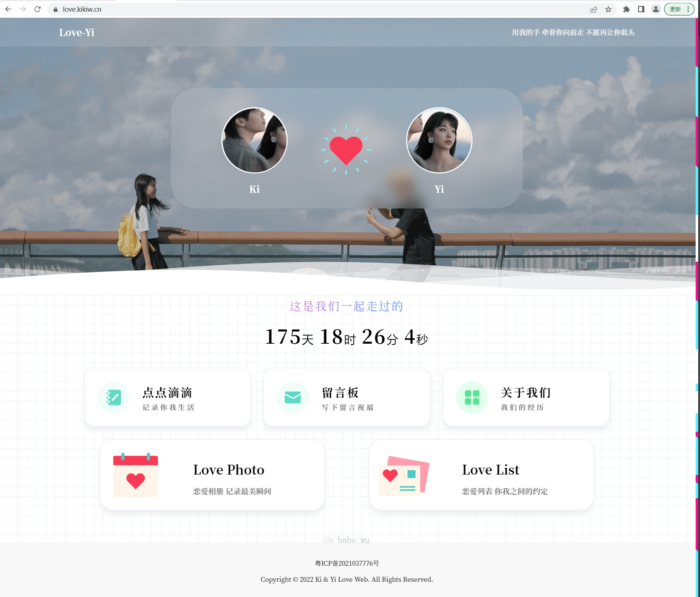Screen dimensions: 700x597
Task: Open the extensions puzzle icon
Action: [x=626, y=9]
